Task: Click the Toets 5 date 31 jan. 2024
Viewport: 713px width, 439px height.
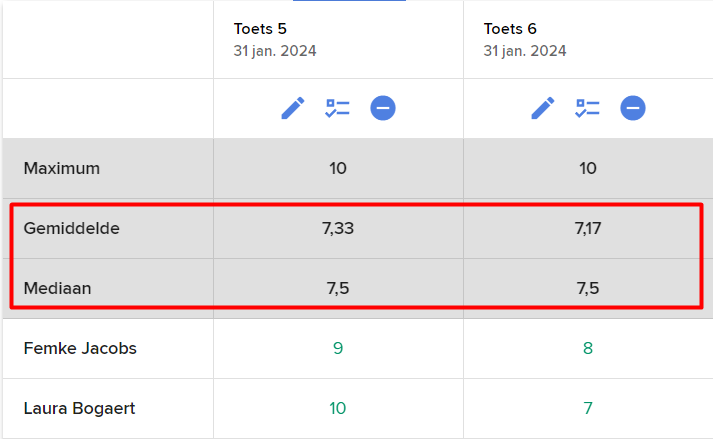Action: (275, 51)
